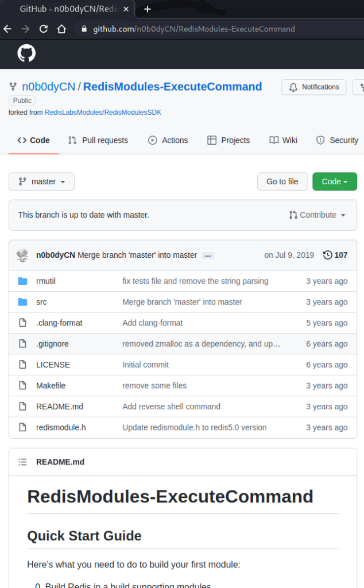This screenshot has height=588, width=364.
Task: Click the fork icon beside repo name
Action: pos(13,87)
